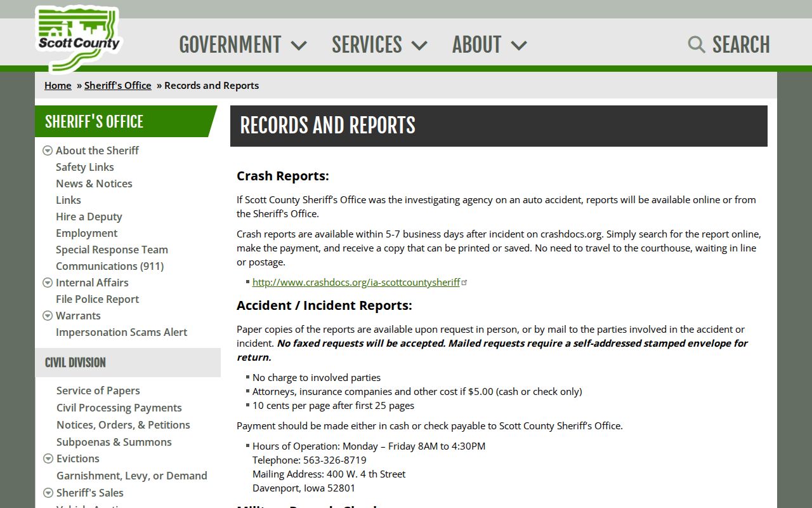Open the Evictions link text

tap(78, 458)
